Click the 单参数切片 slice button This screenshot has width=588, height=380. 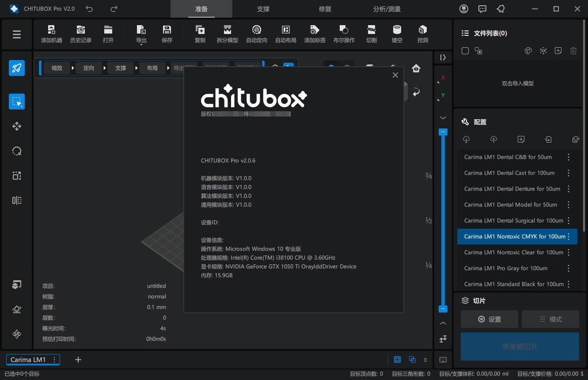tap(520, 346)
